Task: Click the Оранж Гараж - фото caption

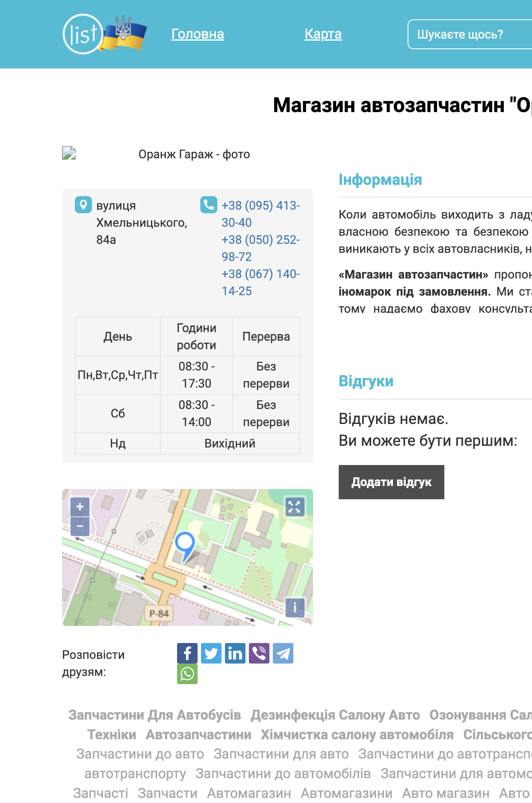Action: (194, 154)
